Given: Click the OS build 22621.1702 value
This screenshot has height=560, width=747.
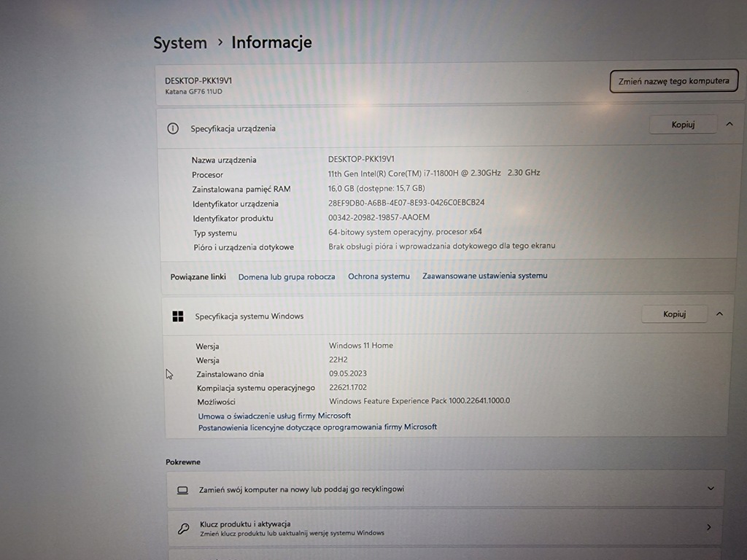Looking at the screenshot, I should point(348,387).
